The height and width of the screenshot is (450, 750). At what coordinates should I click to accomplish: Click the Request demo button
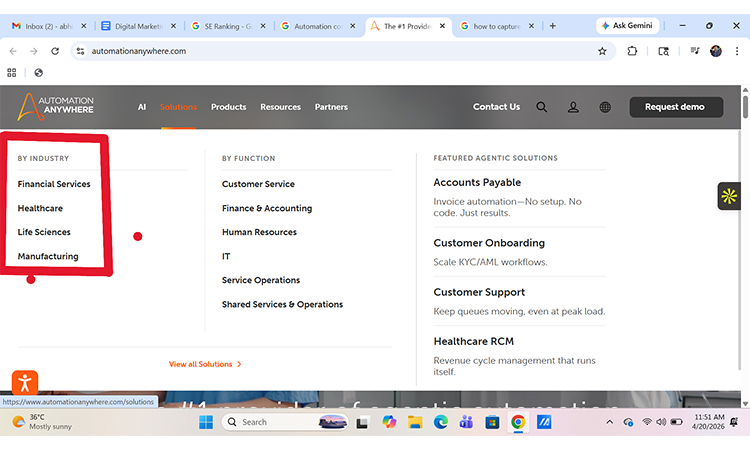click(x=676, y=107)
